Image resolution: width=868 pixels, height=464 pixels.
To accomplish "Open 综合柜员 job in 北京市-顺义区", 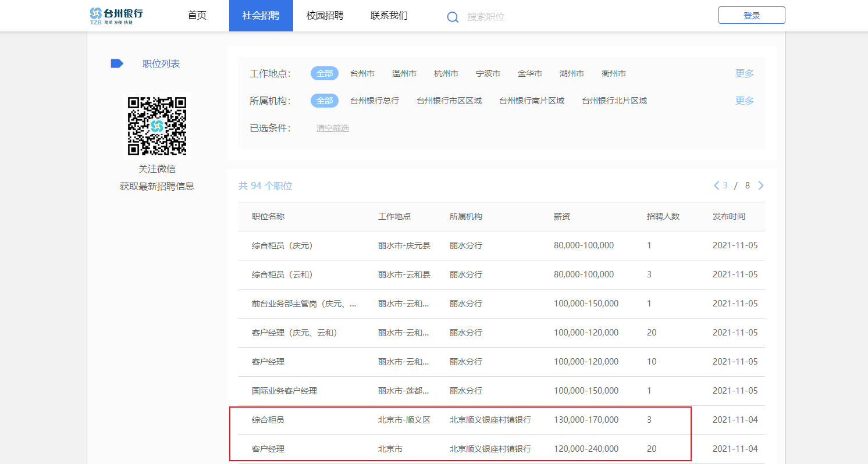I will (268, 420).
